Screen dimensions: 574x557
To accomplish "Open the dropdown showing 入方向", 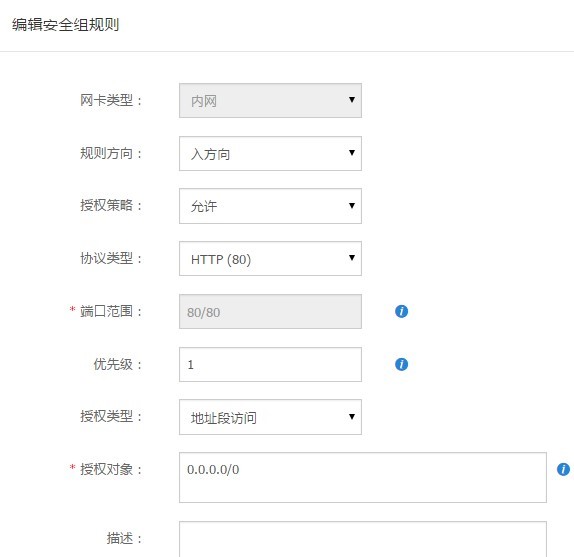I will click(x=270, y=153).
